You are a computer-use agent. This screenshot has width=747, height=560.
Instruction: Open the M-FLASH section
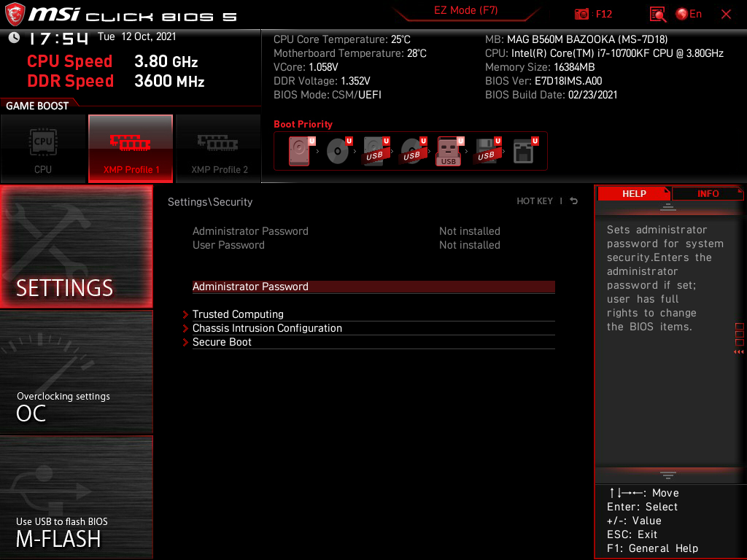pos(76,497)
